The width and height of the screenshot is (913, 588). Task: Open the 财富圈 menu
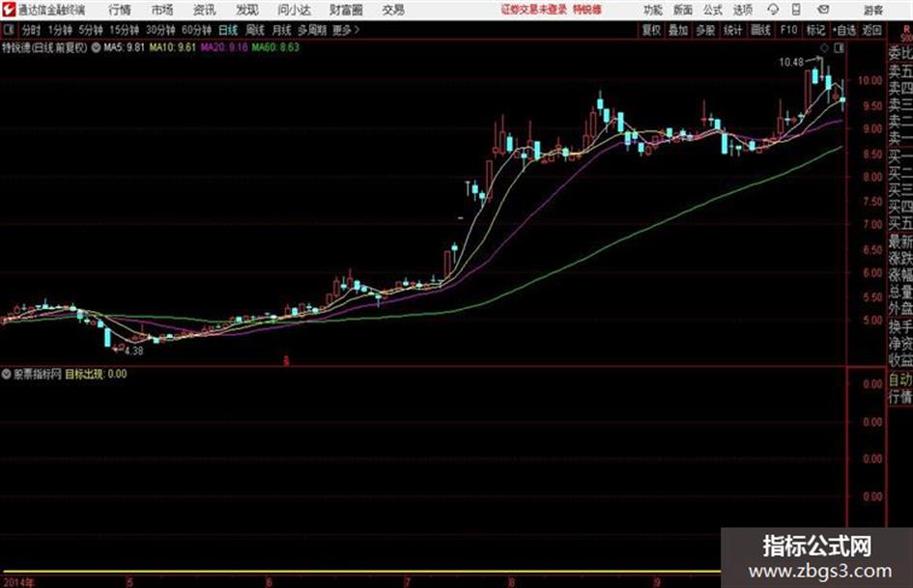coord(346,10)
